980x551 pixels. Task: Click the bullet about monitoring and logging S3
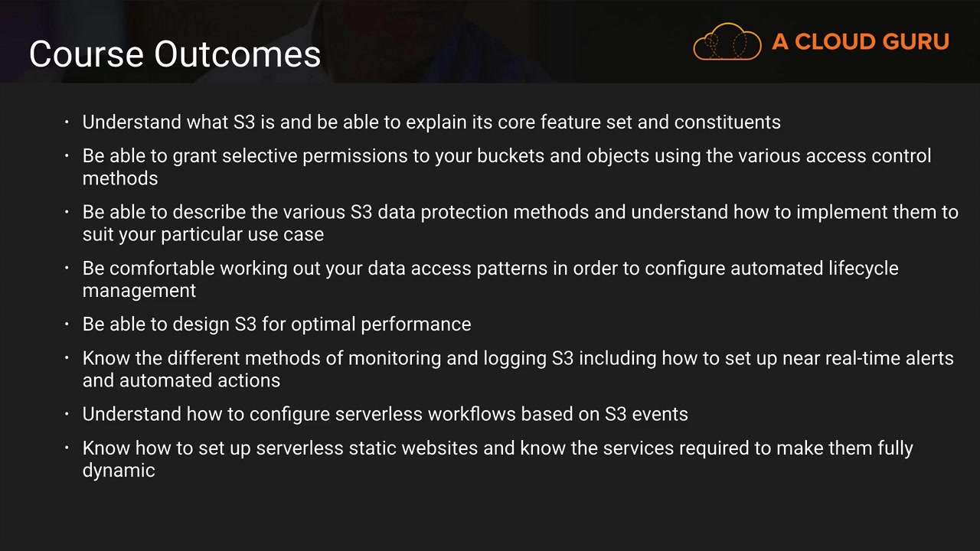pyautogui.click(x=518, y=358)
